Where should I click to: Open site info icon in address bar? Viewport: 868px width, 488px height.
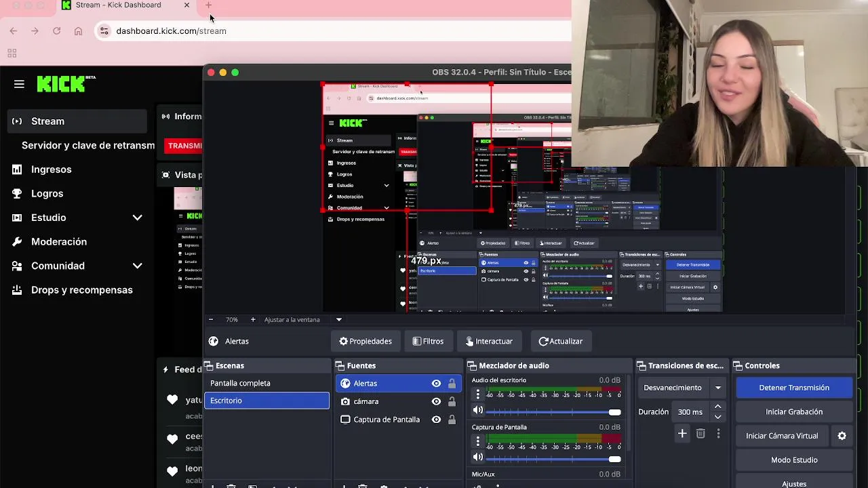(x=104, y=30)
